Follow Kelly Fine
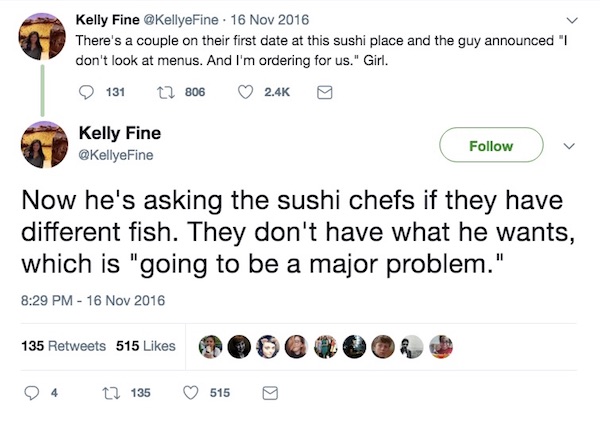The image size is (600, 428). (x=491, y=146)
